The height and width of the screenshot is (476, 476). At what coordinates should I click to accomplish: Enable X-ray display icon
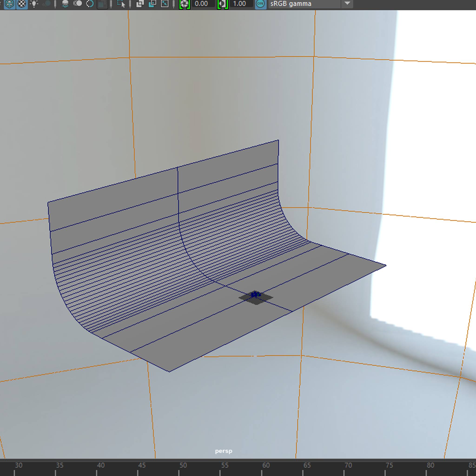tap(140, 4)
